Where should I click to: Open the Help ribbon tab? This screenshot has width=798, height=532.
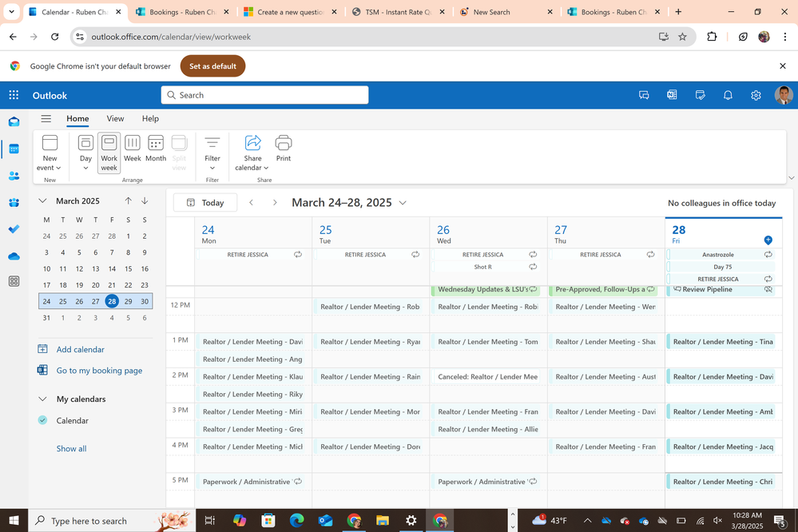pos(150,118)
